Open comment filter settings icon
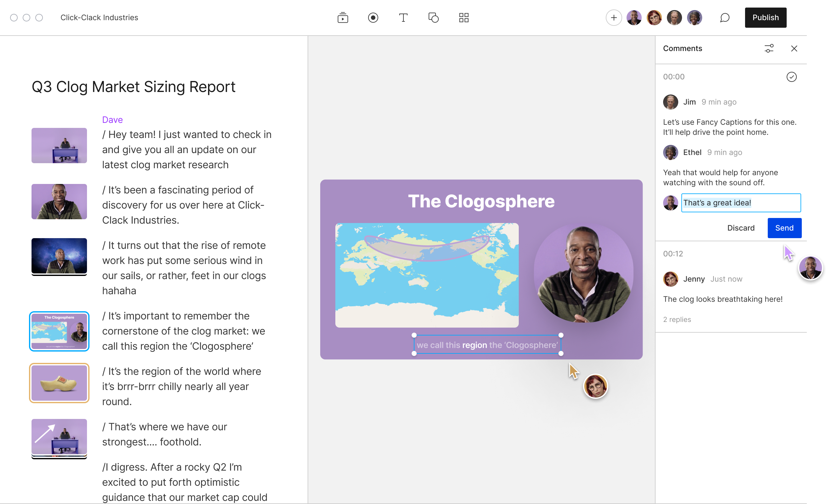This screenshot has height=504, width=827. tap(769, 48)
